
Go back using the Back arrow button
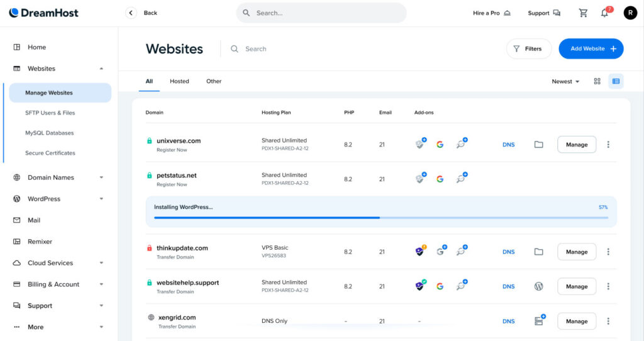pos(131,13)
